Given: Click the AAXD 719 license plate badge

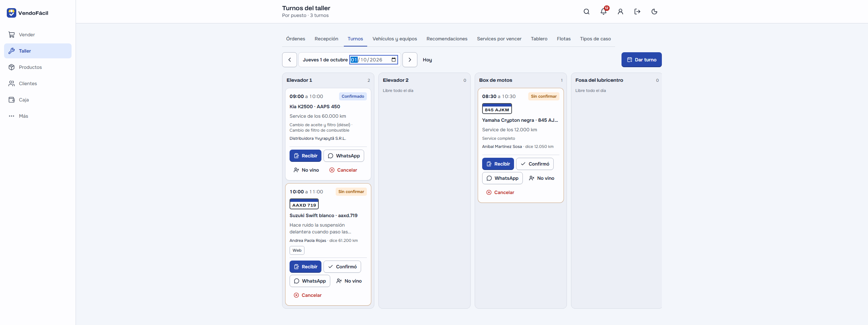Looking at the screenshot, I should pos(304,204).
